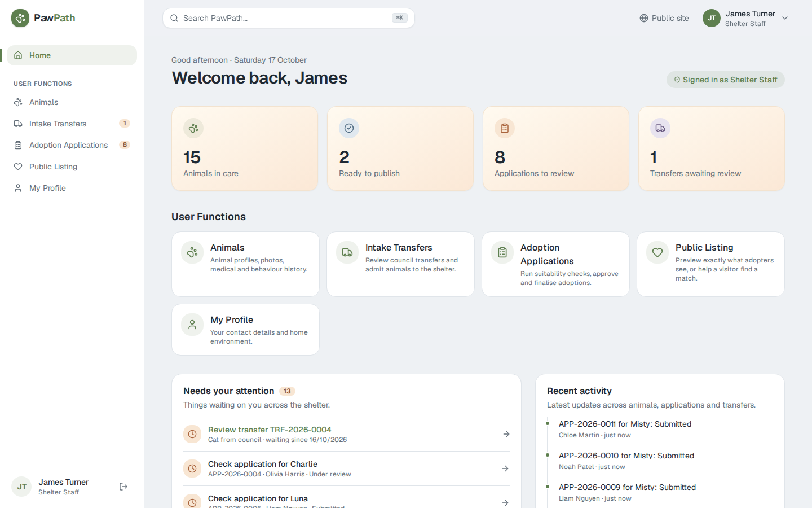Click the Signed in as Shelter Staff badge
Screen dimensions: 812x508
pos(726,80)
